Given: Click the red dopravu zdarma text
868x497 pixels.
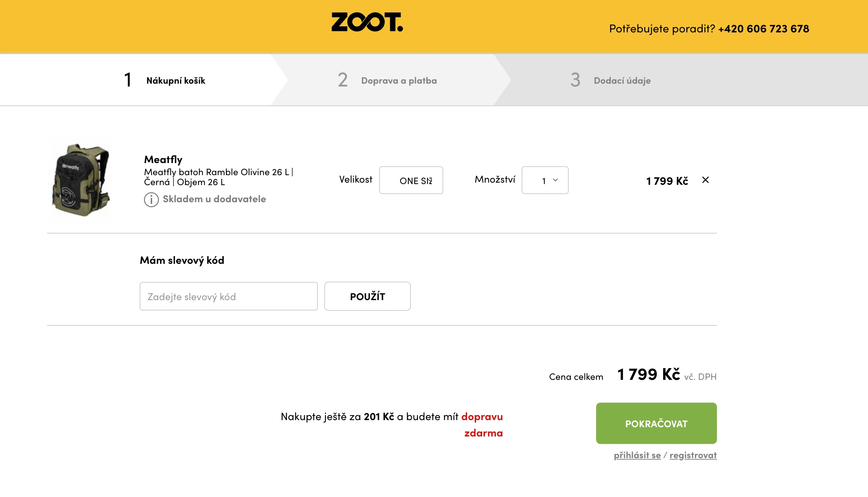Looking at the screenshot, I should pos(483,425).
